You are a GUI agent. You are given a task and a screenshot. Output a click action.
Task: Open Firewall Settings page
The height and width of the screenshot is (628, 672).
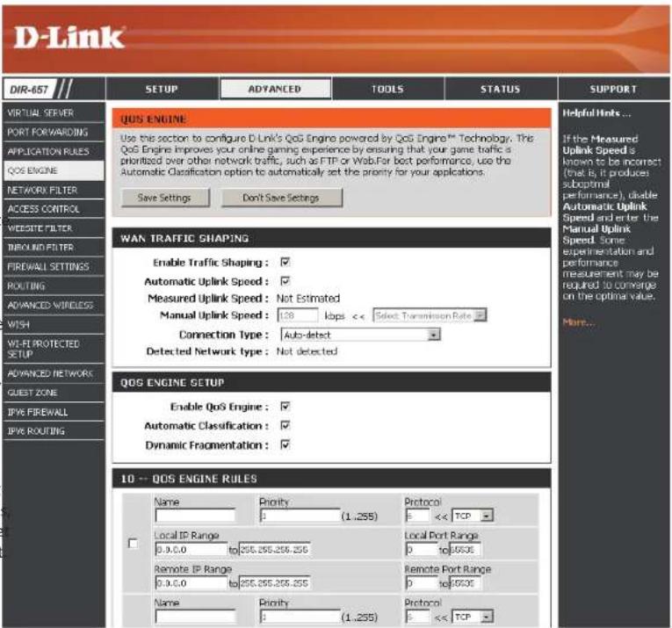(53, 266)
